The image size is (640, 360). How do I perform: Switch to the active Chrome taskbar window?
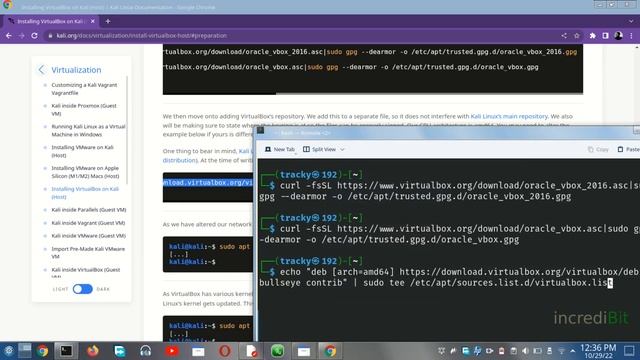point(330,351)
